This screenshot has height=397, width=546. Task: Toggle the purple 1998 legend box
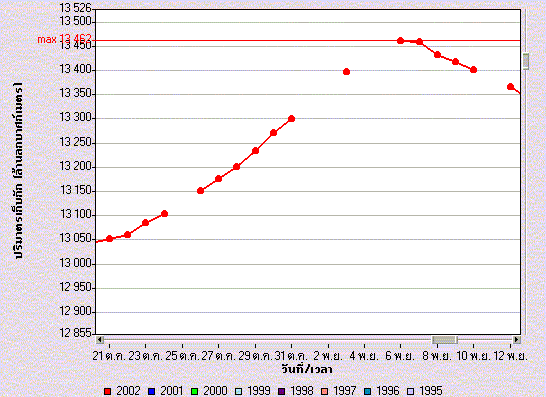coord(282,391)
